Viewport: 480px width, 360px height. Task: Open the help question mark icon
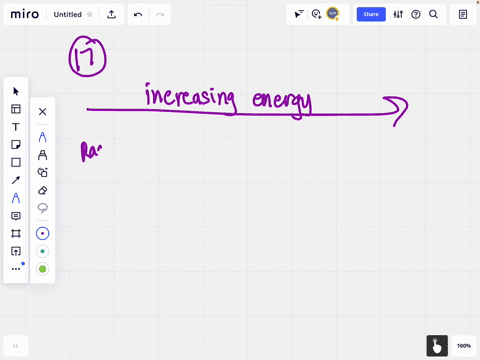click(416, 14)
